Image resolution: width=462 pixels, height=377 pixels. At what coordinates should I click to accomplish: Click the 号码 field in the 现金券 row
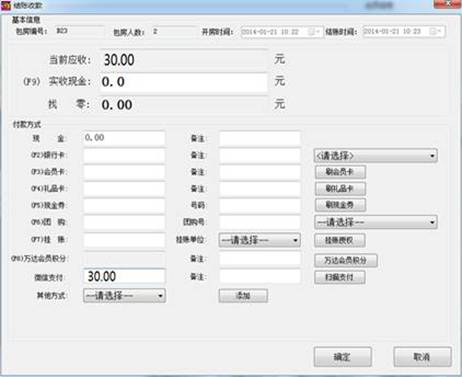coord(260,205)
